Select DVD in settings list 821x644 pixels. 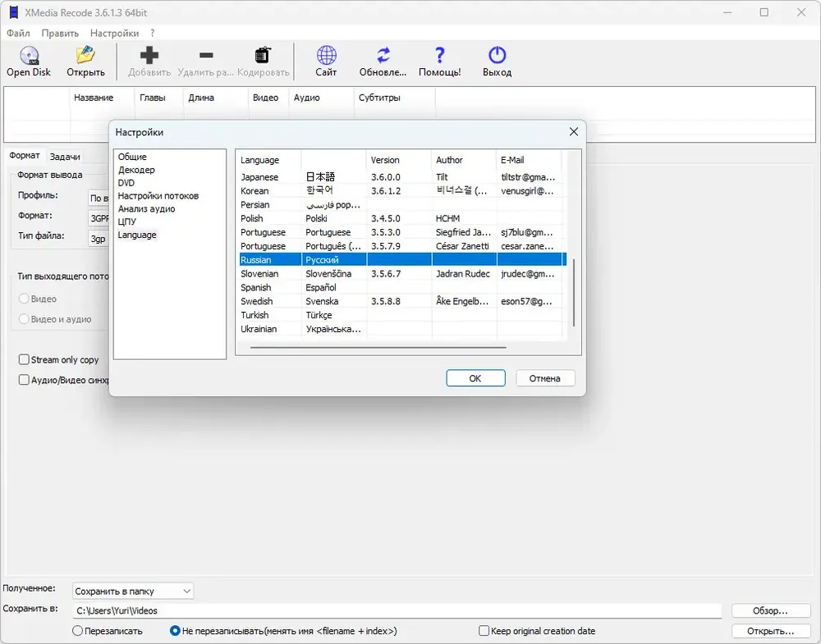[x=126, y=183]
